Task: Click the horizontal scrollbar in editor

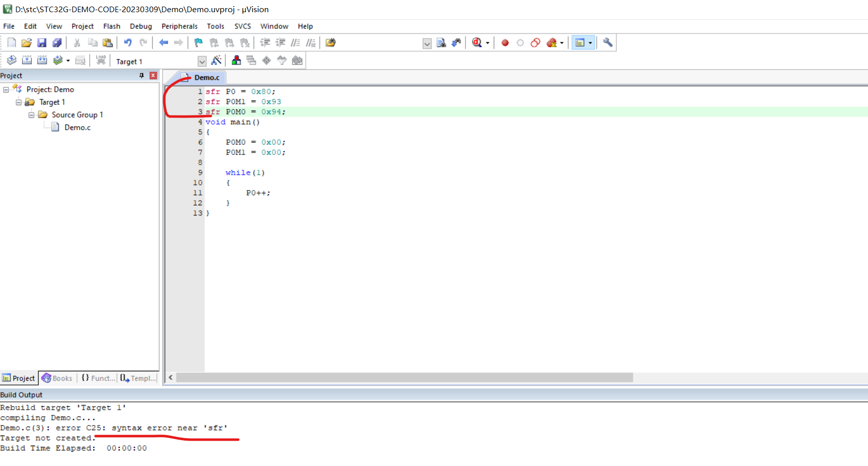Action: click(x=404, y=378)
